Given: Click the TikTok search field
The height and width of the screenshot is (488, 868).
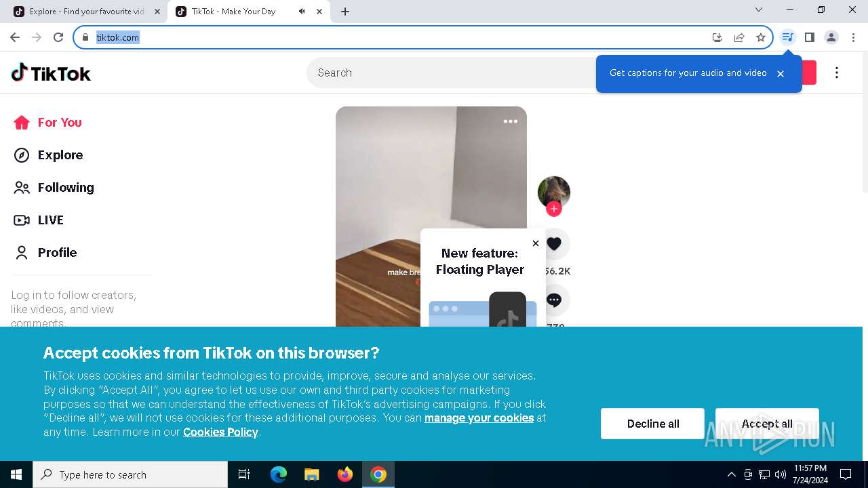Looking at the screenshot, I should click(x=451, y=73).
